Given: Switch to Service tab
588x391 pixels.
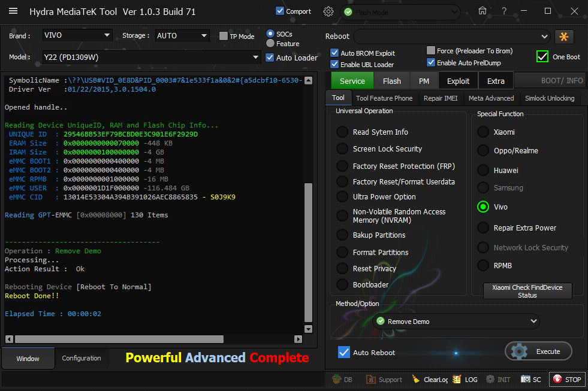Looking at the screenshot, I should [x=352, y=81].
